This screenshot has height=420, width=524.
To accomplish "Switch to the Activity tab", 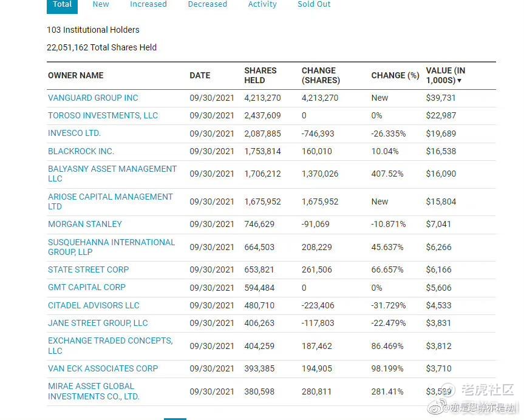I will [262, 4].
